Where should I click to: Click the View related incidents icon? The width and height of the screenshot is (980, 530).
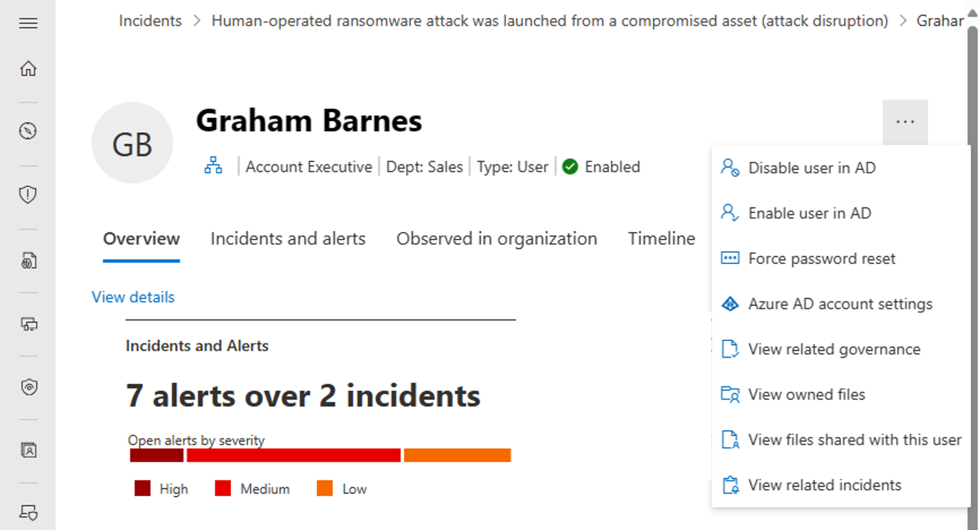pyautogui.click(x=731, y=485)
